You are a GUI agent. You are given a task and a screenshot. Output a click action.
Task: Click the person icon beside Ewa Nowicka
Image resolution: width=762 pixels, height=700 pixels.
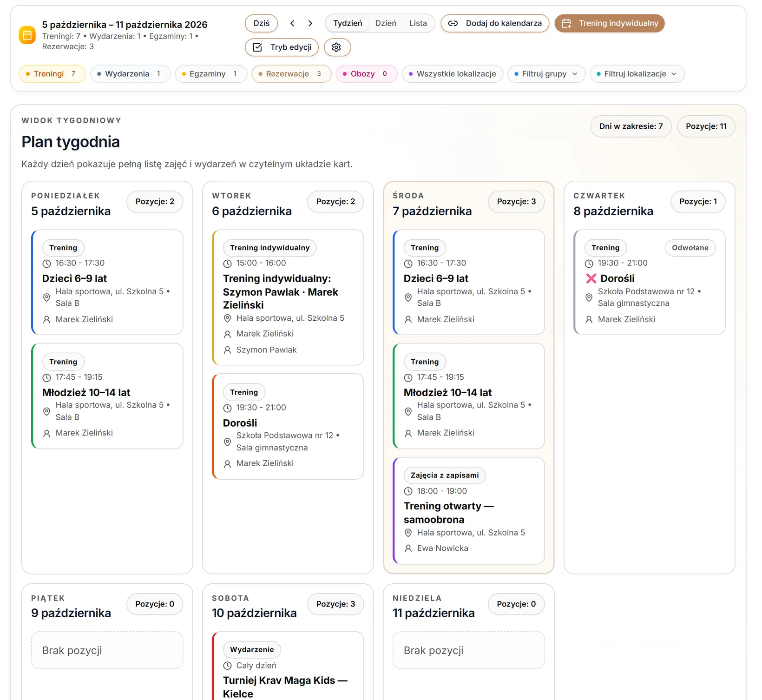[408, 548]
